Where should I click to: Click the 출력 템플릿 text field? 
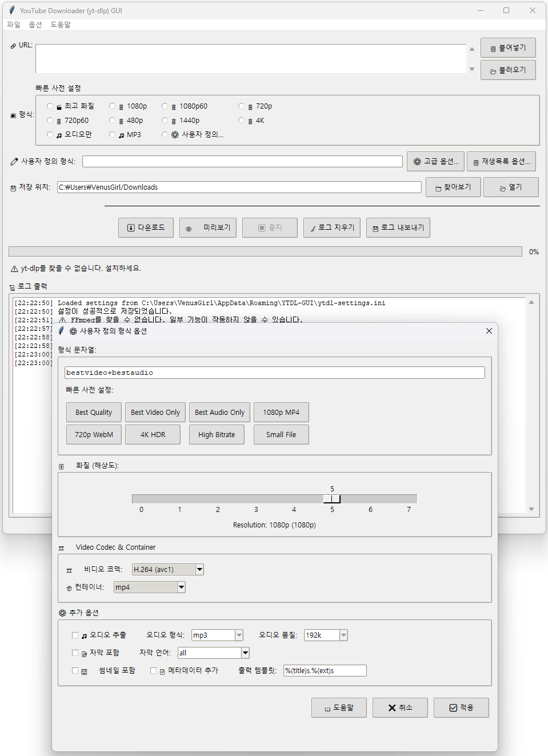[x=325, y=671]
